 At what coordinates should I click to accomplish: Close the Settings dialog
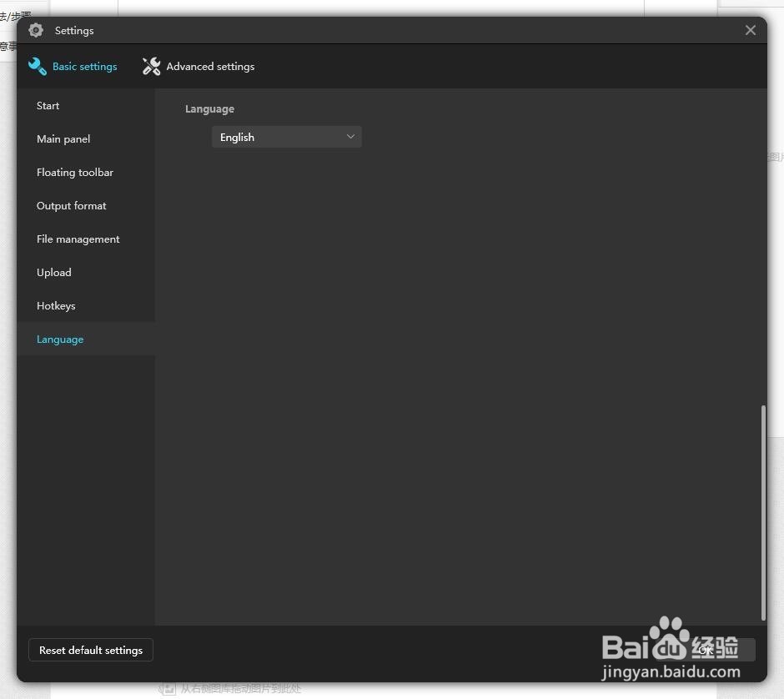(750, 31)
